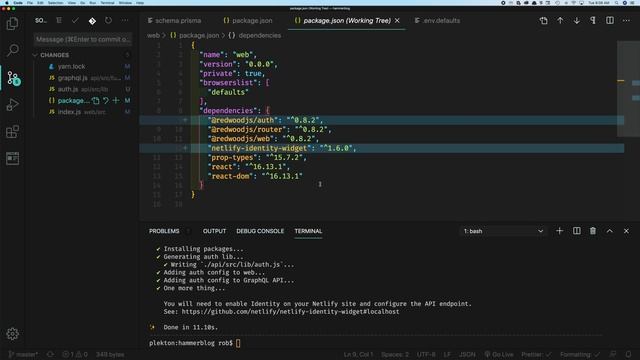Screen dimensions: 640x360
Task: Open the .env.defaults editor tab
Action: pyautogui.click(x=437, y=20)
